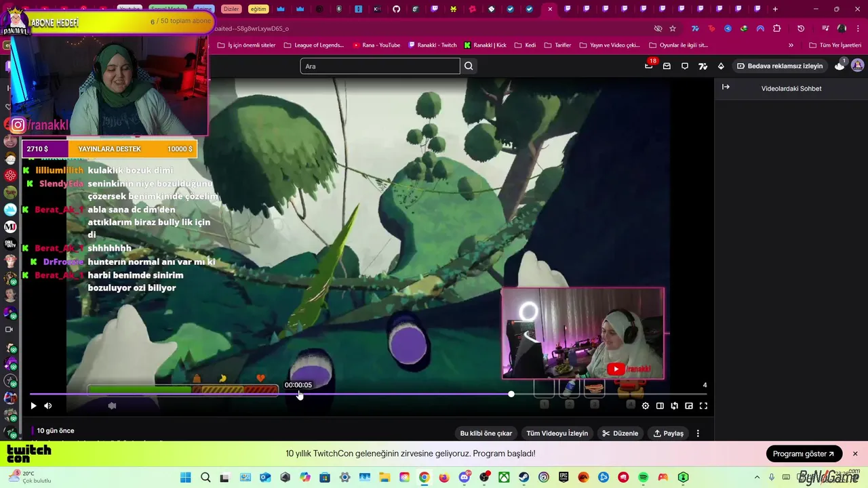Open the video player settings gear
868x488 pixels.
pyautogui.click(x=646, y=406)
